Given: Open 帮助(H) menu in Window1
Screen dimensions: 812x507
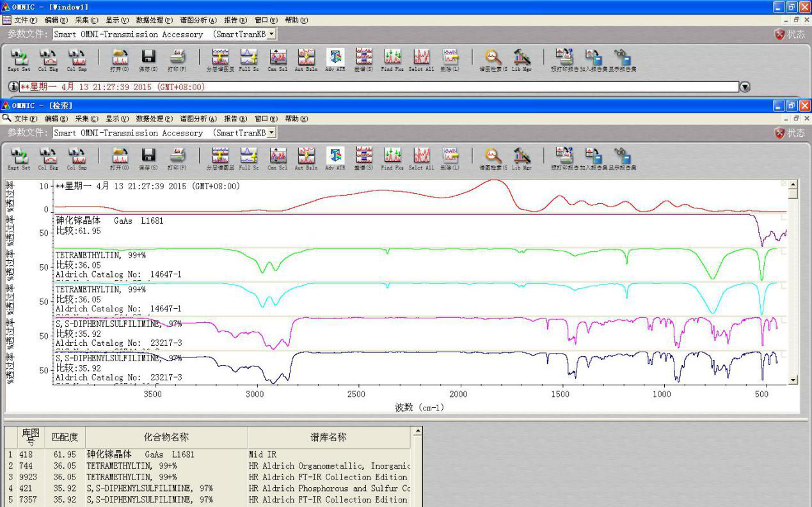Looking at the screenshot, I should (x=296, y=20).
